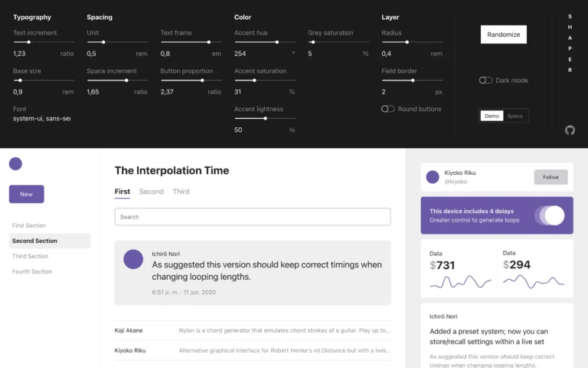Click the Follow button
This screenshot has width=588, height=368.
coord(550,177)
